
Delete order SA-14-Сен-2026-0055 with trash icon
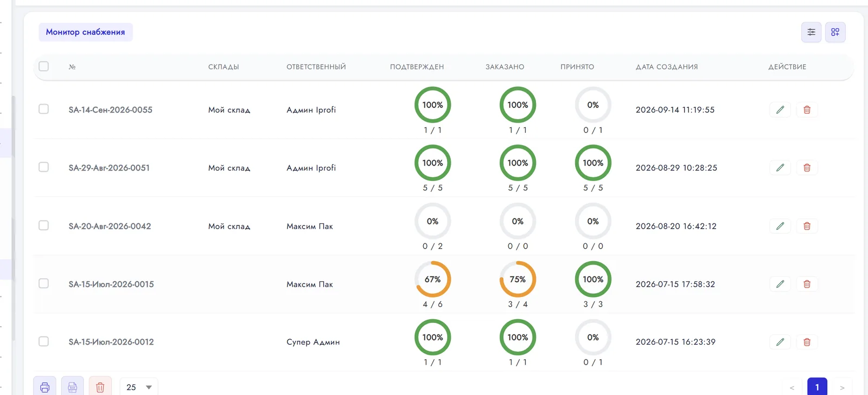807,109
